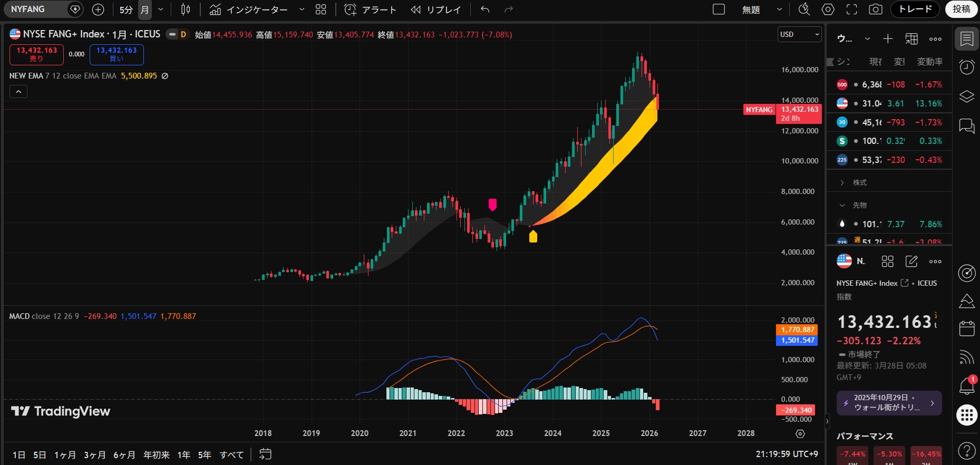The image size is (980, 465).
Task: Open the timeframe interval dropdown arrow
Action: (x=161, y=9)
